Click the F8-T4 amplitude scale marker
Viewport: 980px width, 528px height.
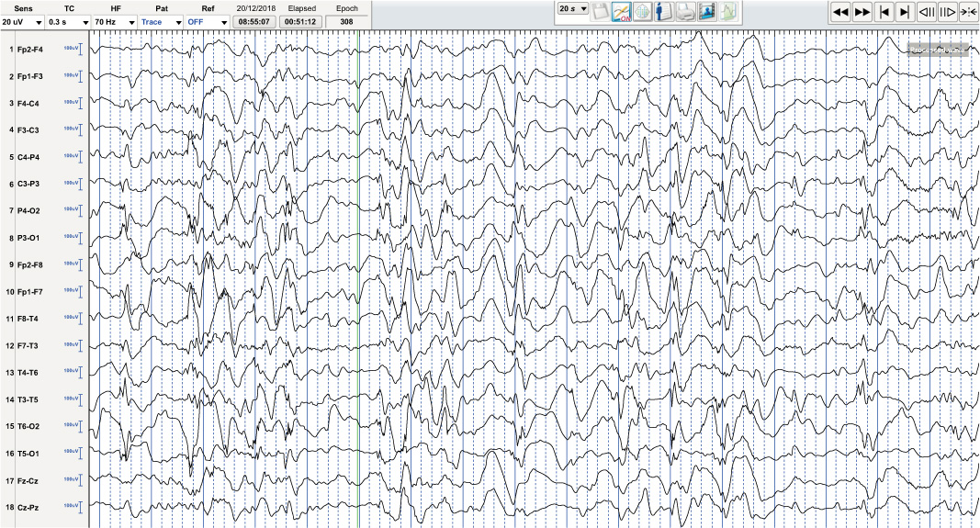coord(73,318)
